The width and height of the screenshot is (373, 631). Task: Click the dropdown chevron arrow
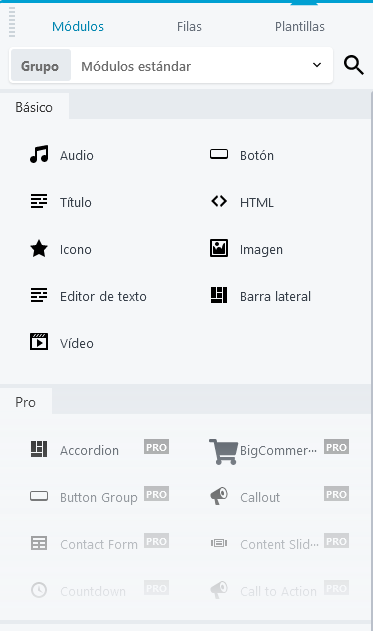(317, 65)
